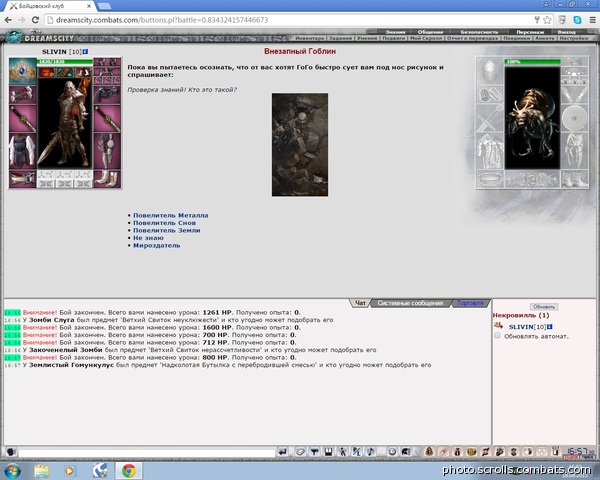Open Мой Скролл submenu item
This screenshot has width=600, height=480.
[x=426, y=38]
